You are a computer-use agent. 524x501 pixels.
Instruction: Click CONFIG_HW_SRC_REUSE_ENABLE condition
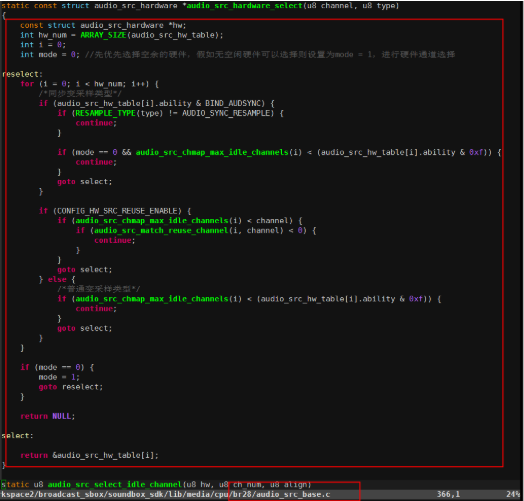(117, 211)
